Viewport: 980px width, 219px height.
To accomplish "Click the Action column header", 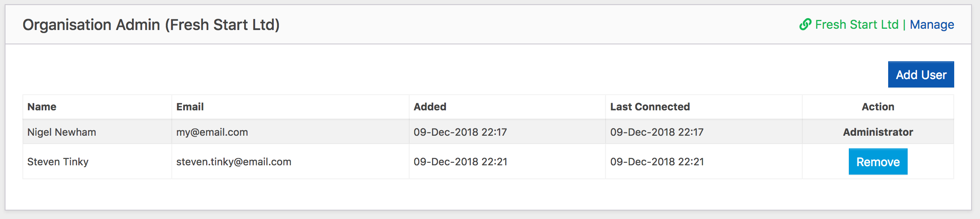I will (x=878, y=107).
